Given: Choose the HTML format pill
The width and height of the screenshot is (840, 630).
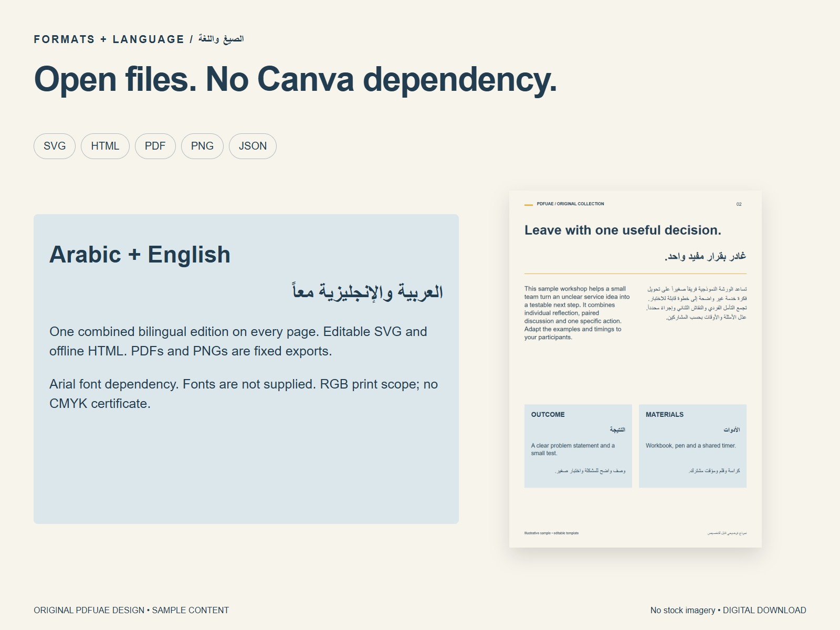Looking at the screenshot, I should pyautogui.click(x=105, y=146).
